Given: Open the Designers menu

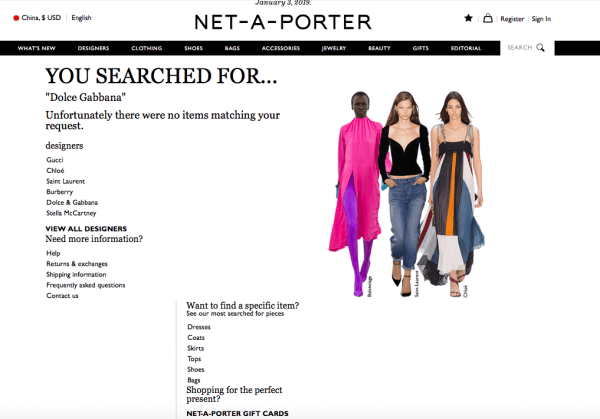Looking at the screenshot, I should pos(93,48).
